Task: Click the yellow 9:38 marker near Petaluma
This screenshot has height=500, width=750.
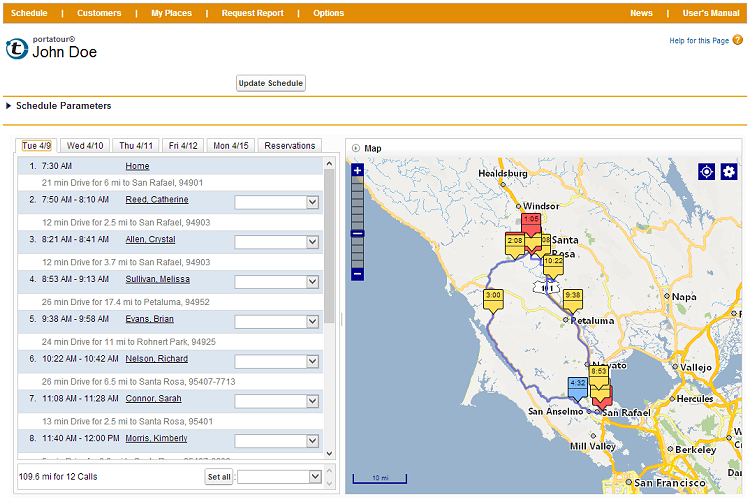Action: 572,296
